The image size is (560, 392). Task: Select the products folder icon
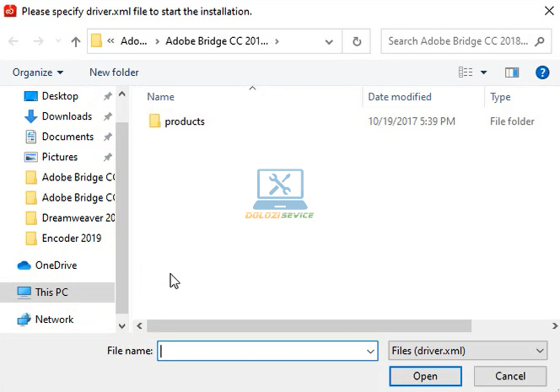click(x=154, y=121)
